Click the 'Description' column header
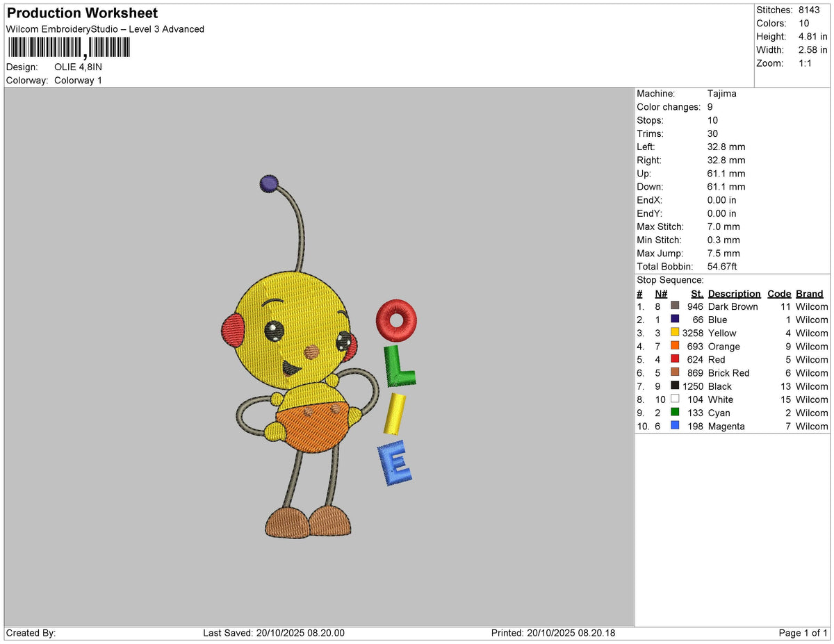The width and height of the screenshot is (834, 644). click(735, 294)
